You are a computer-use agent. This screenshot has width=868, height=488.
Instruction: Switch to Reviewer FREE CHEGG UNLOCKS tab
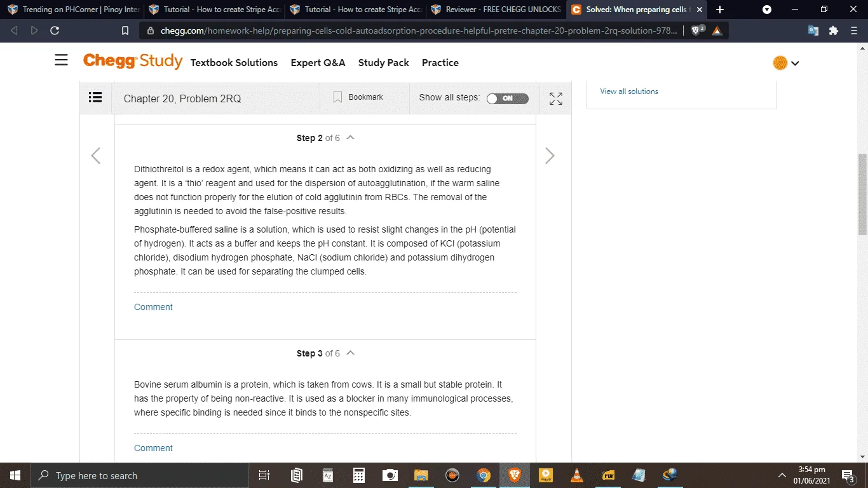[x=496, y=10]
